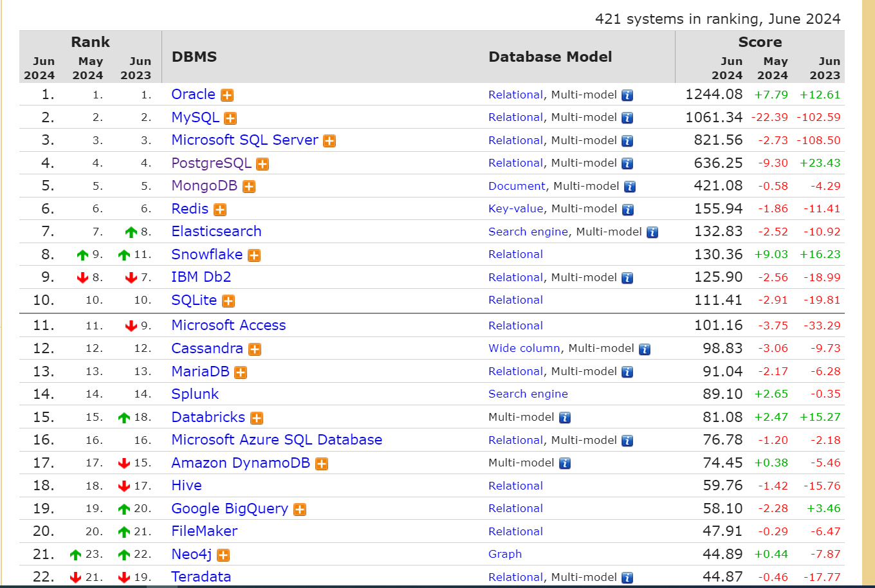Open the plus icon next to Snowflake

coord(254,255)
